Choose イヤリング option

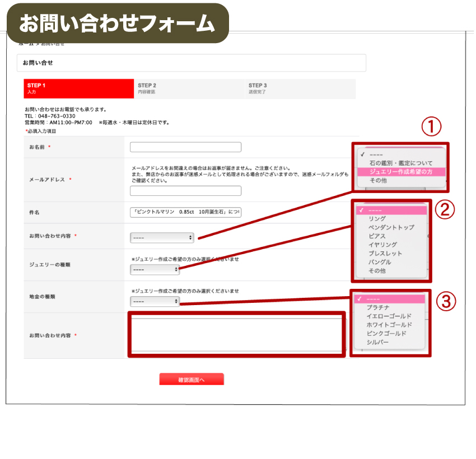click(391, 245)
